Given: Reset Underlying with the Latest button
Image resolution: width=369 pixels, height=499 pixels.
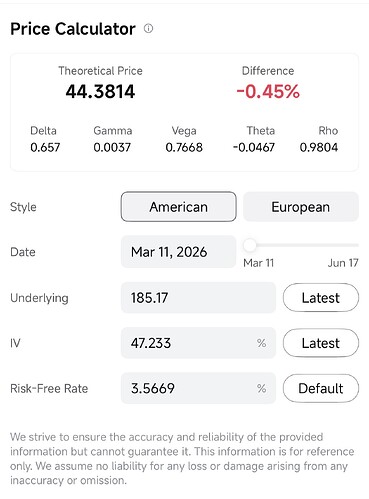Looking at the screenshot, I should click(321, 298).
